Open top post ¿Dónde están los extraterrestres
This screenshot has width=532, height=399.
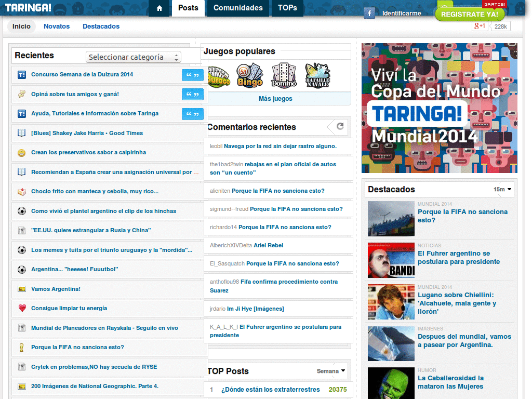coord(270,390)
